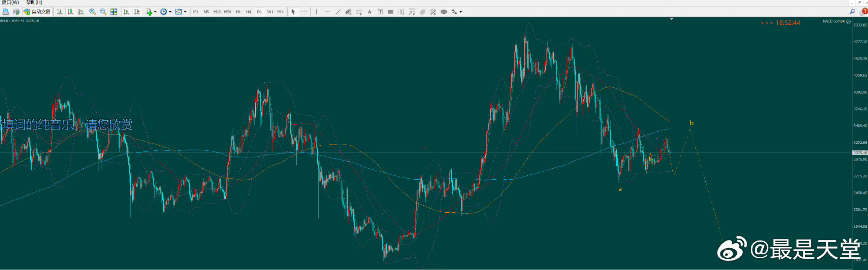The height and width of the screenshot is (270, 868).
Task: Click the 18:52:44 clock label
Action: click(788, 23)
